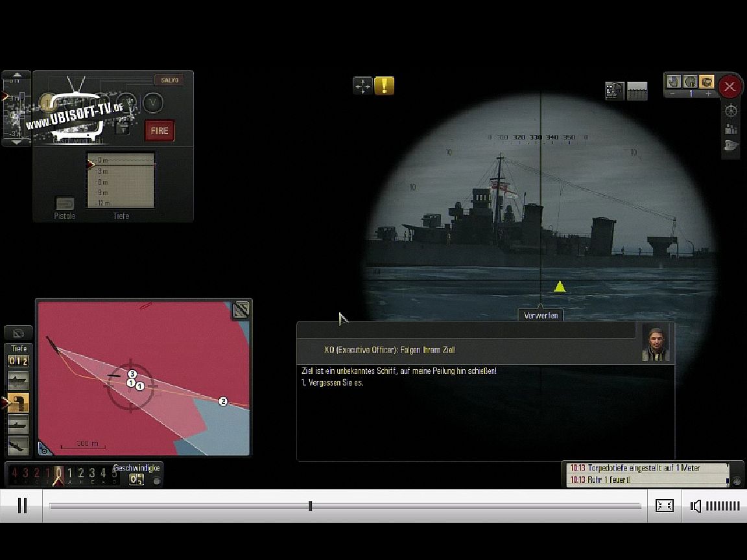Mute the video speaker icon
The width and height of the screenshot is (747, 560).
point(696,506)
